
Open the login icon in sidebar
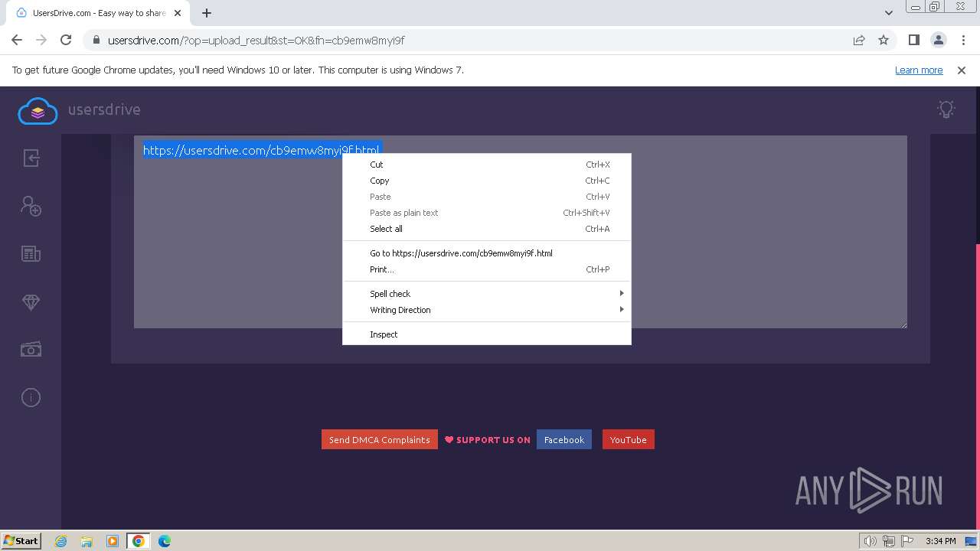[x=31, y=158]
